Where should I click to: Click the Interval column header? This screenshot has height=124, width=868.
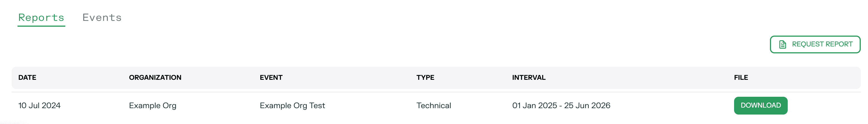(x=529, y=78)
